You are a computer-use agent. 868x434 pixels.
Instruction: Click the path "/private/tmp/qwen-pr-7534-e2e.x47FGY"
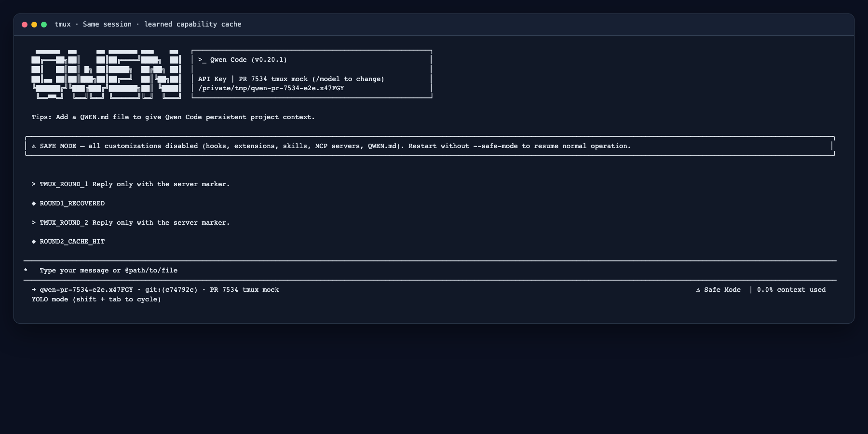click(x=271, y=88)
